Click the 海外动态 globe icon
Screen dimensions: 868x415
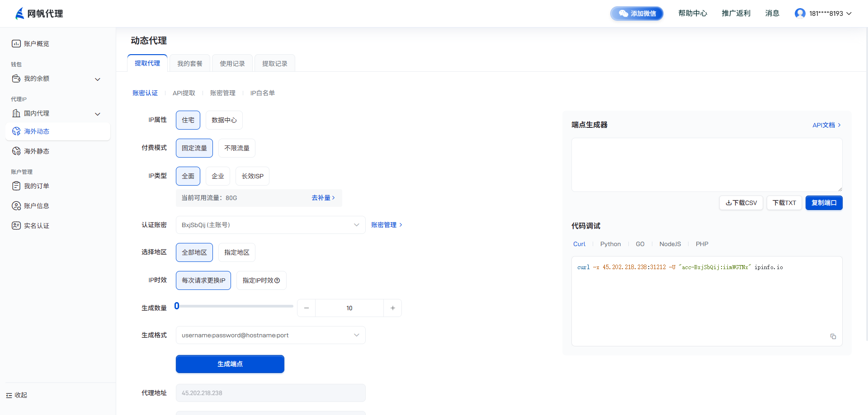pos(16,131)
